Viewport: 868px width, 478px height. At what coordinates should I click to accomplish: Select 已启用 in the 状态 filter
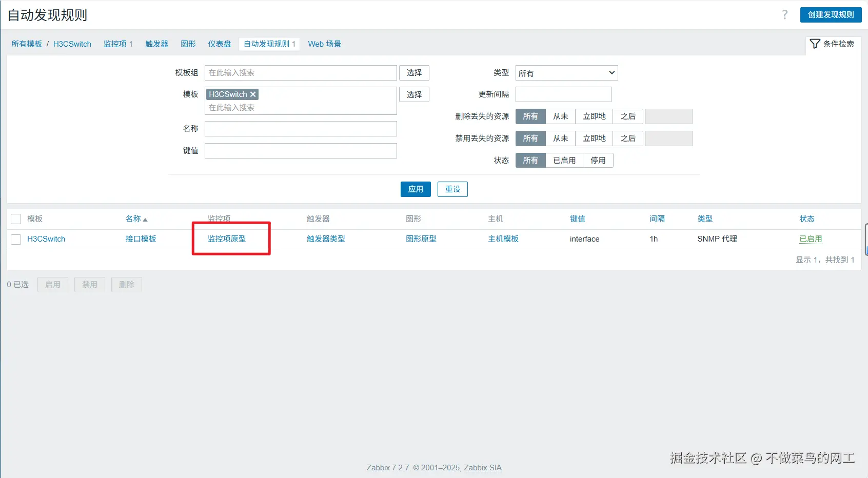click(564, 161)
